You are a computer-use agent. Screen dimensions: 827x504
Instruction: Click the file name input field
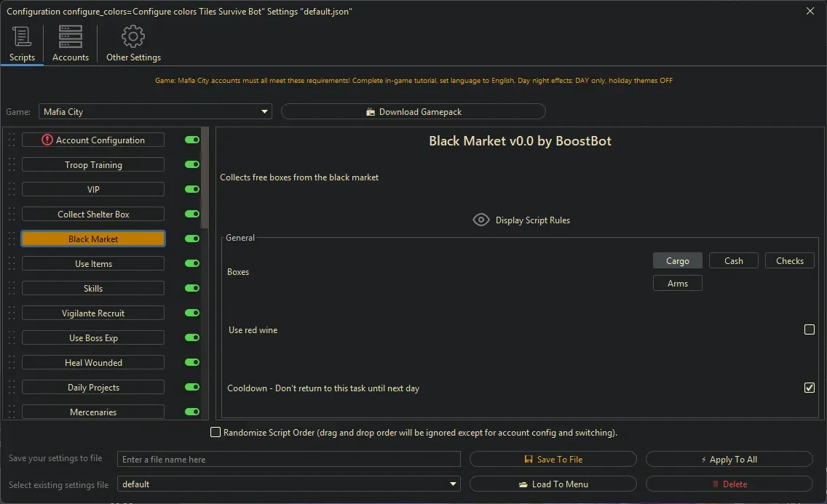tap(288, 460)
